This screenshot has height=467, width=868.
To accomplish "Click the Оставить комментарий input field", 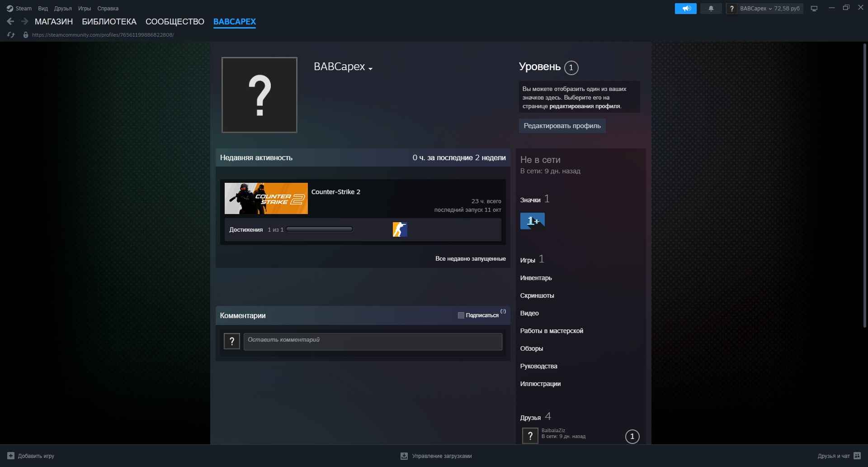I will coord(373,342).
